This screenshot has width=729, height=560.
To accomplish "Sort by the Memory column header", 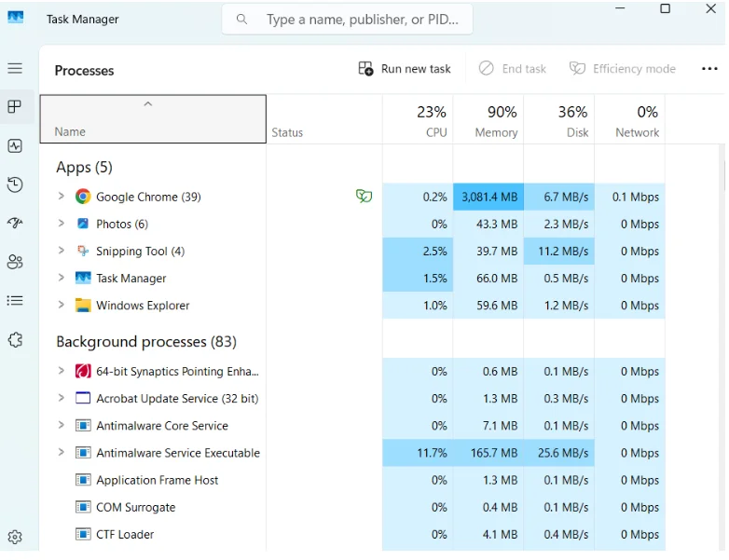I will click(488, 119).
